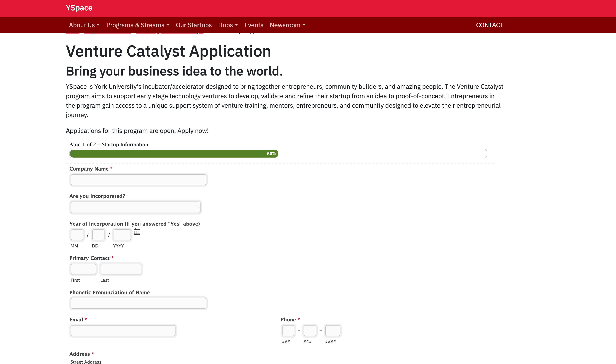Expand the Hubs menu
This screenshot has height=364, width=616.
pyautogui.click(x=228, y=25)
